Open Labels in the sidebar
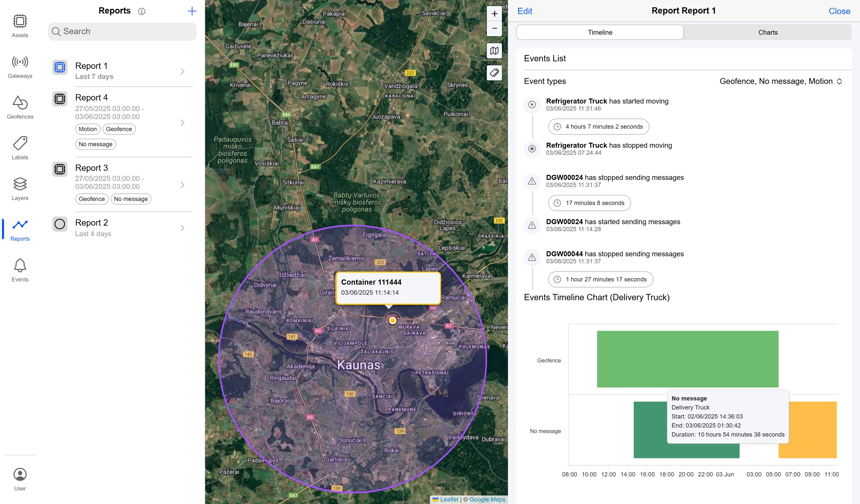 tap(20, 148)
